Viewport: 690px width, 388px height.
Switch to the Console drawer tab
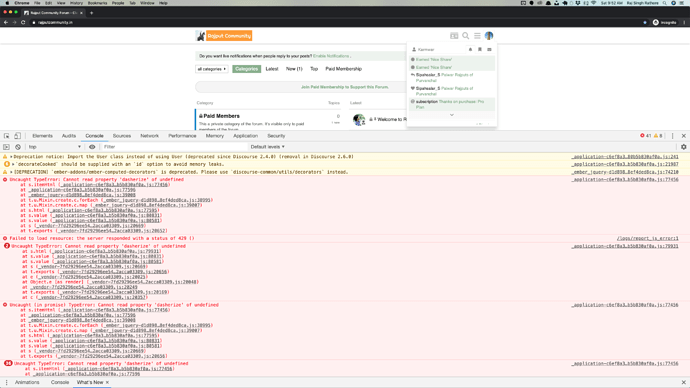coord(59,382)
